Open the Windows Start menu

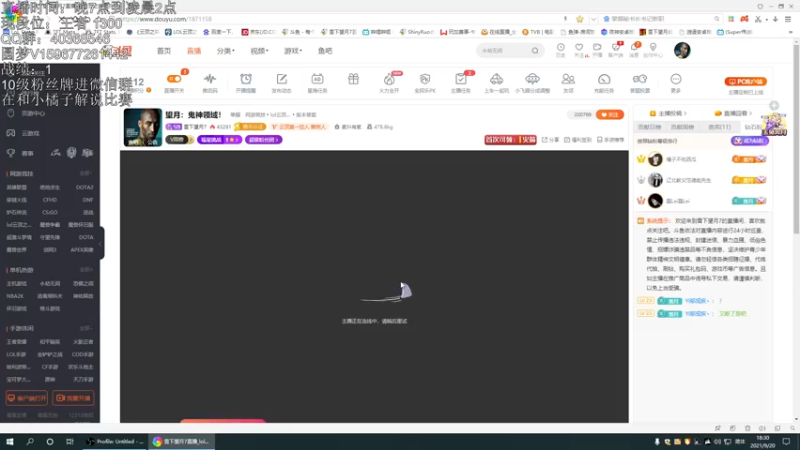[10, 442]
